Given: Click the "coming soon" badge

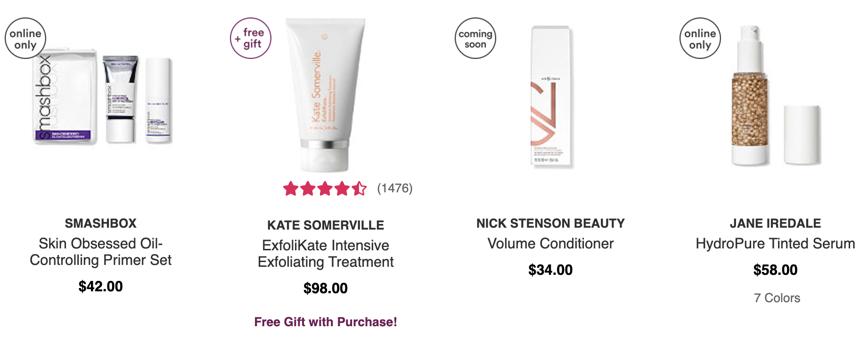Looking at the screenshot, I should tap(475, 38).
